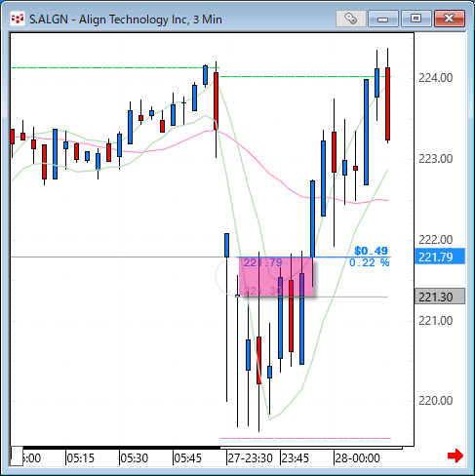This screenshot has width=475, height=476.
Task: Click the window title S.ALGN - Align Technology
Action: point(126,20)
